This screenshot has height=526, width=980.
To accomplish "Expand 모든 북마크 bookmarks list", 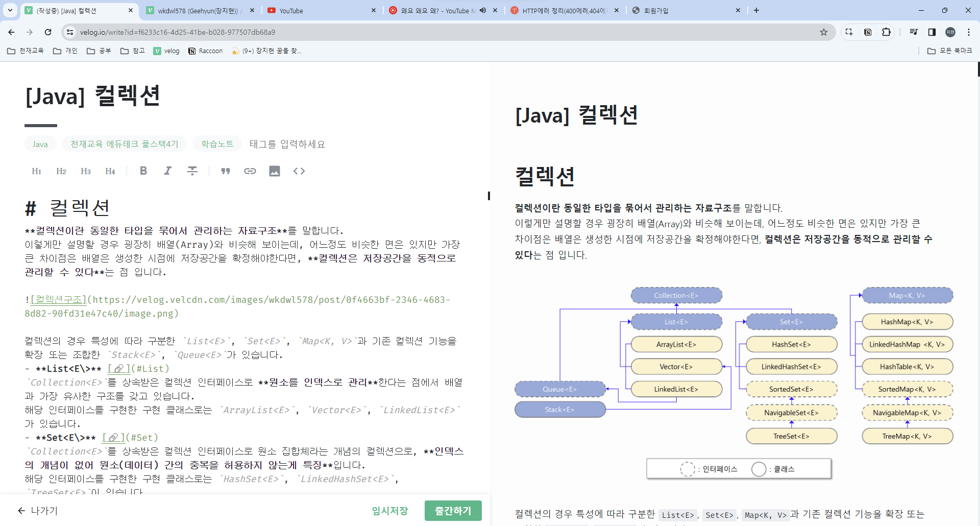I will (950, 51).
